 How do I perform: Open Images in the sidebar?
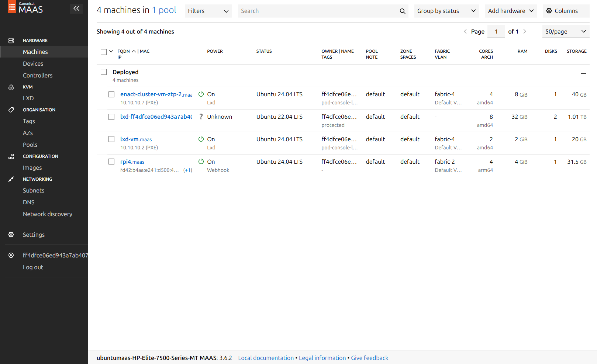(32, 167)
